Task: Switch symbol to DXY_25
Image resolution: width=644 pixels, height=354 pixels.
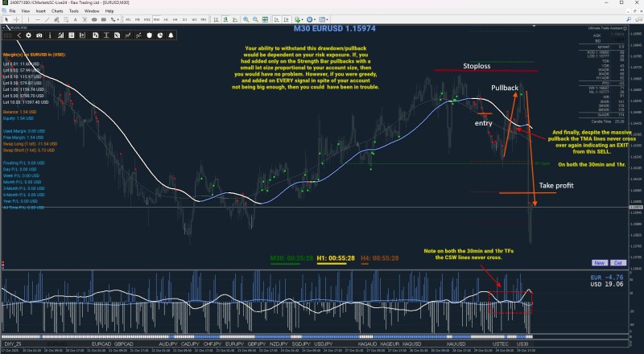Action: pos(12,344)
